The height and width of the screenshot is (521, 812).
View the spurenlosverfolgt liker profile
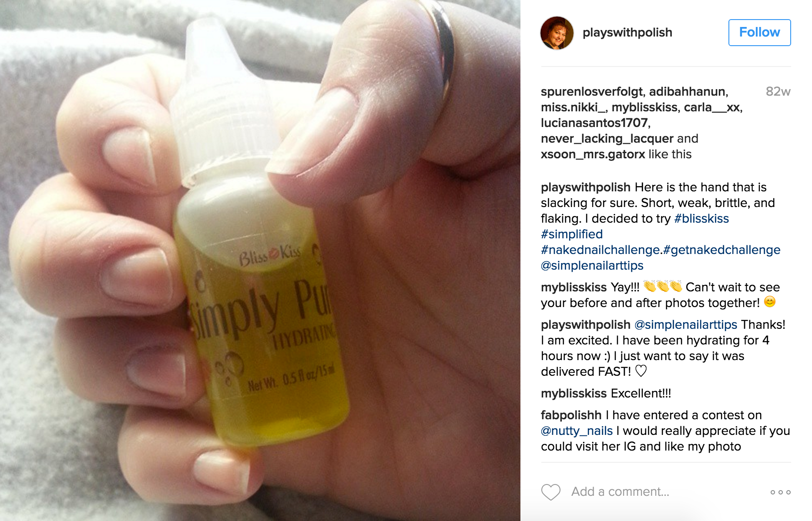click(591, 91)
